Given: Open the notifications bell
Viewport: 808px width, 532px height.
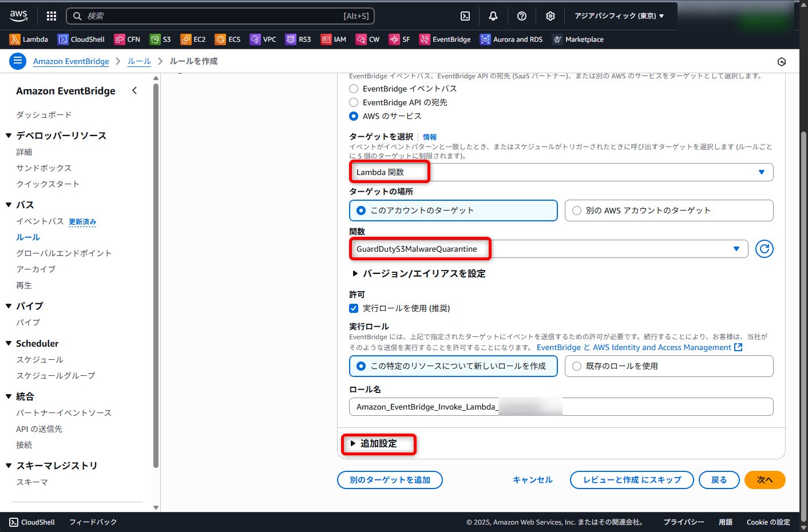Looking at the screenshot, I should pos(493,16).
